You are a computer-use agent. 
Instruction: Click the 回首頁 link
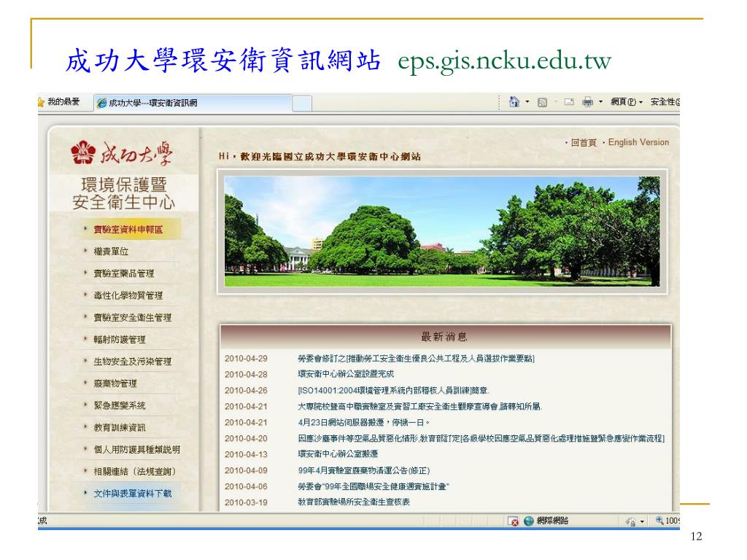pyautogui.click(x=584, y=142)
